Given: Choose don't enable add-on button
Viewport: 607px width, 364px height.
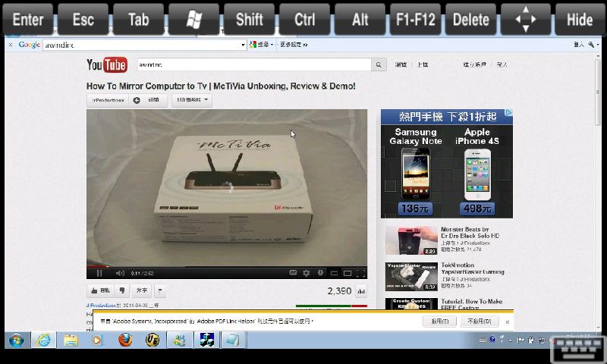Looking at the screenshot, I should [480, 321].
